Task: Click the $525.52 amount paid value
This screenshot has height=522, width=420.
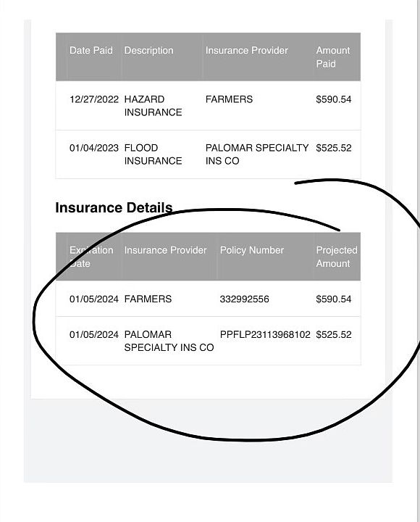Action: (334, 148)
